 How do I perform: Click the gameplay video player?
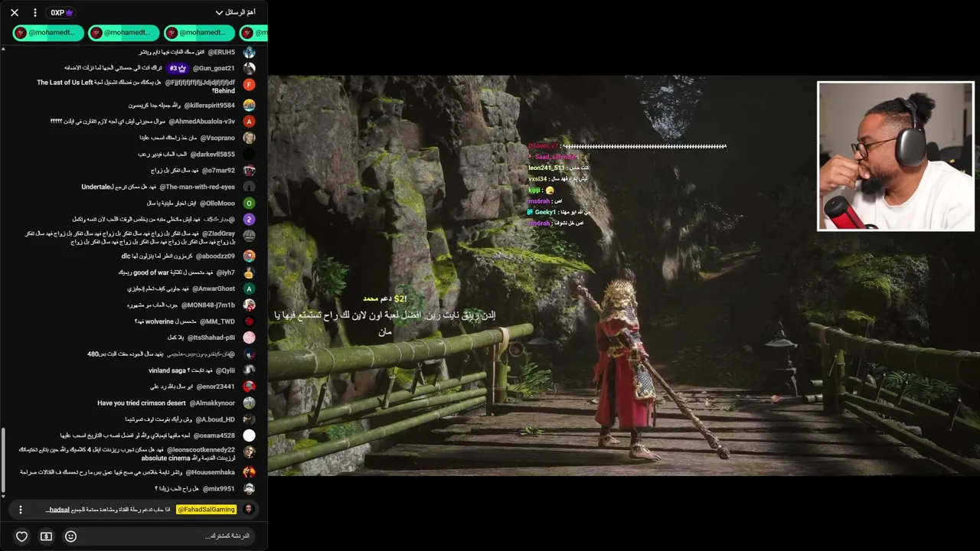point(624,275)
